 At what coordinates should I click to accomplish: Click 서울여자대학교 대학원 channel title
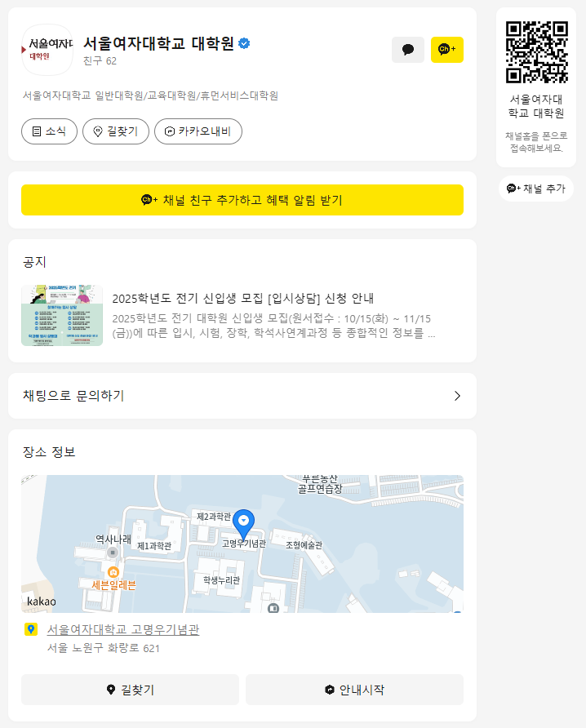158,43
